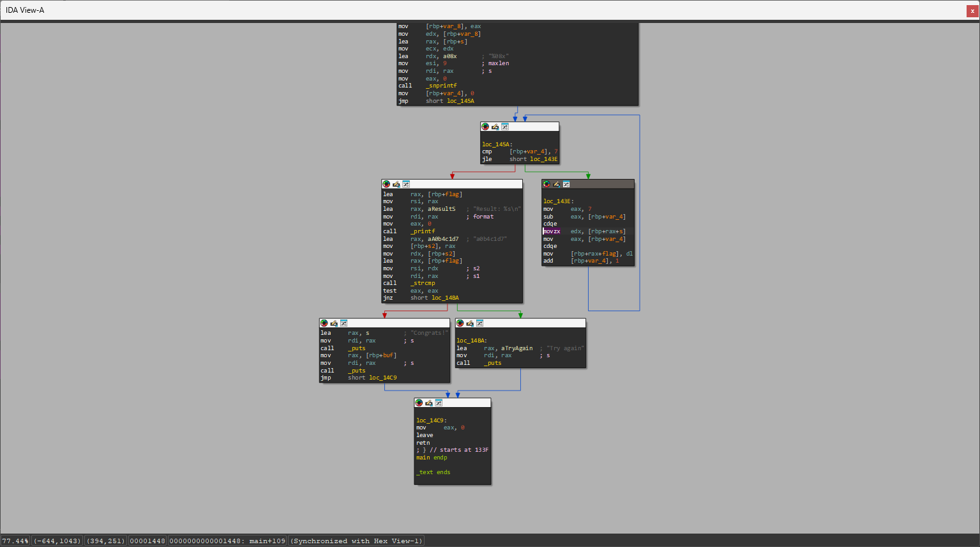The width and height of the screenshot is (980, 547).
Task: Click the pencil edit icon on loc_145A block
Action: [495, 127]
